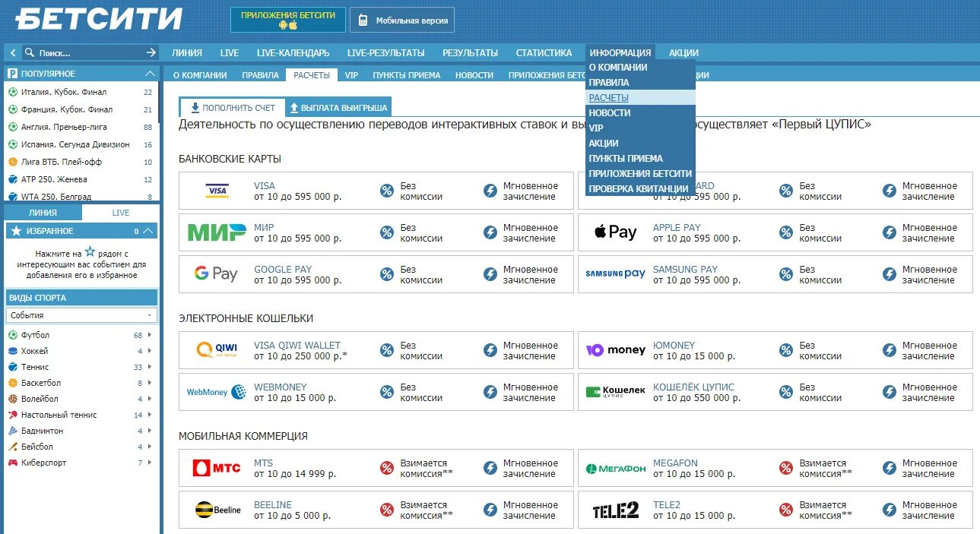Open the АКЦИИ top menu
The height and width of the screenshot is (534, 980).
[x=683, y=53]
